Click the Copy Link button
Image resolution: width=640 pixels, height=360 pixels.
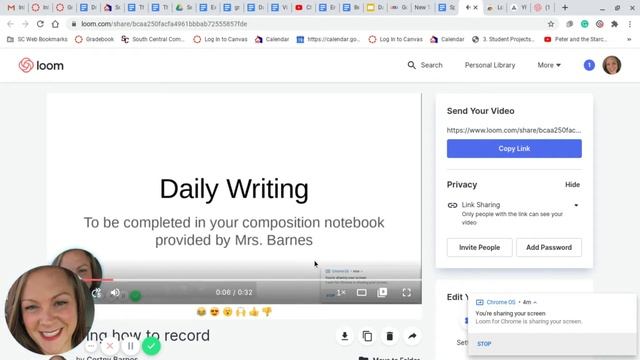coord(514,149)
